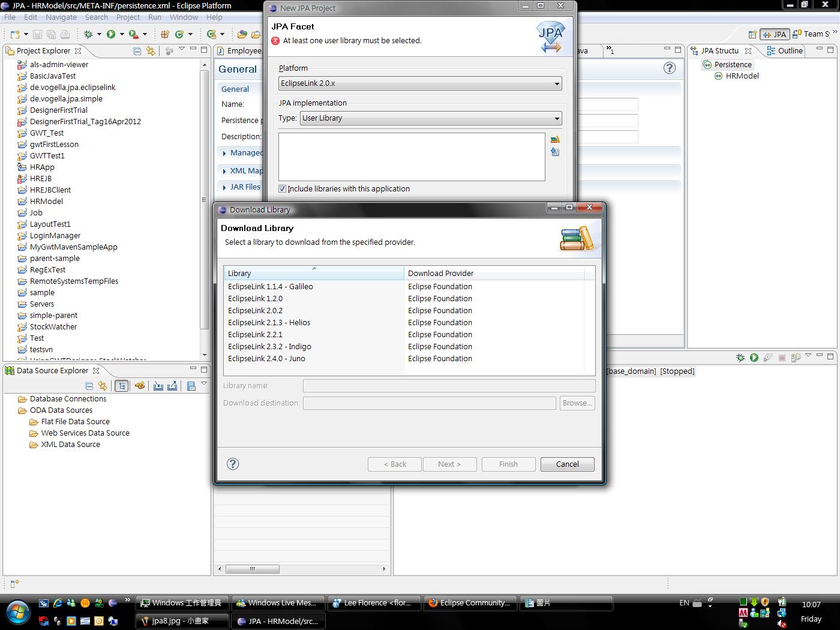Open the Platform dropdown EclipseLink 2.0.x

pyautogui.click(x=420, y=83)
